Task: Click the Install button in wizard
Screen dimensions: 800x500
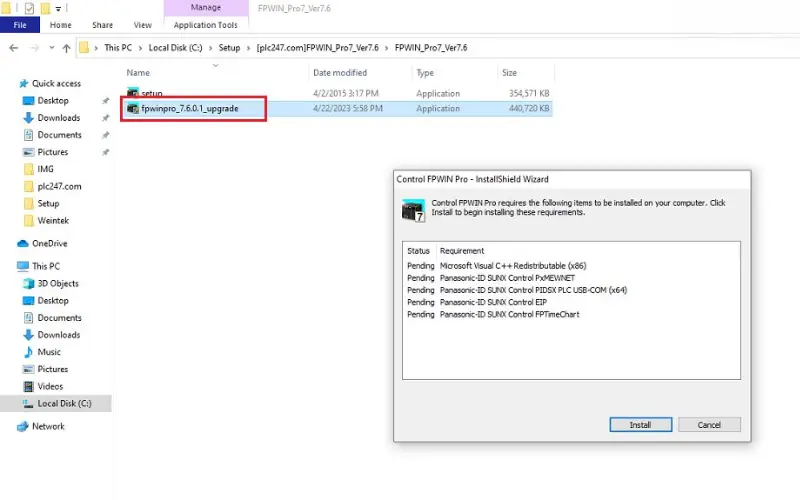Action: pyautogui.click(x=640, y=424)
